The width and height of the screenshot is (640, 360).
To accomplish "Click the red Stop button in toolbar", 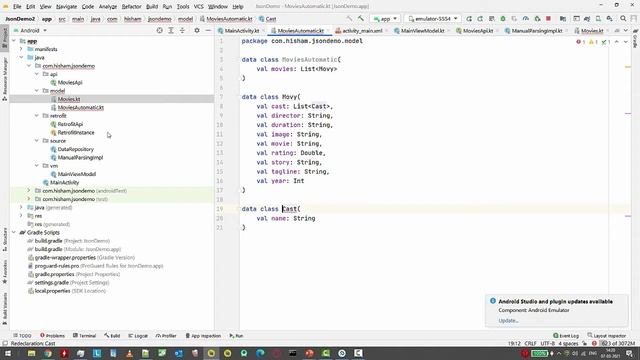I will (x=548, y=19).
